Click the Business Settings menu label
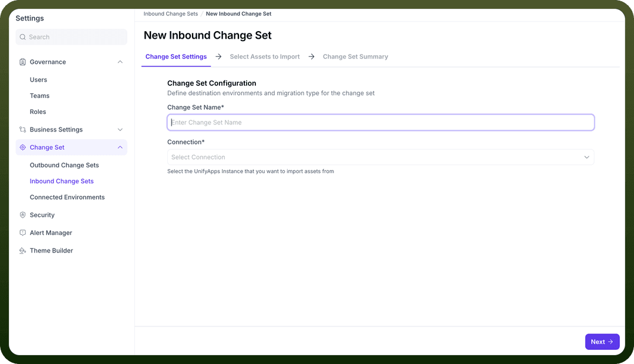The height and width of the screenshot is (364, 634). tap(56, 129)
